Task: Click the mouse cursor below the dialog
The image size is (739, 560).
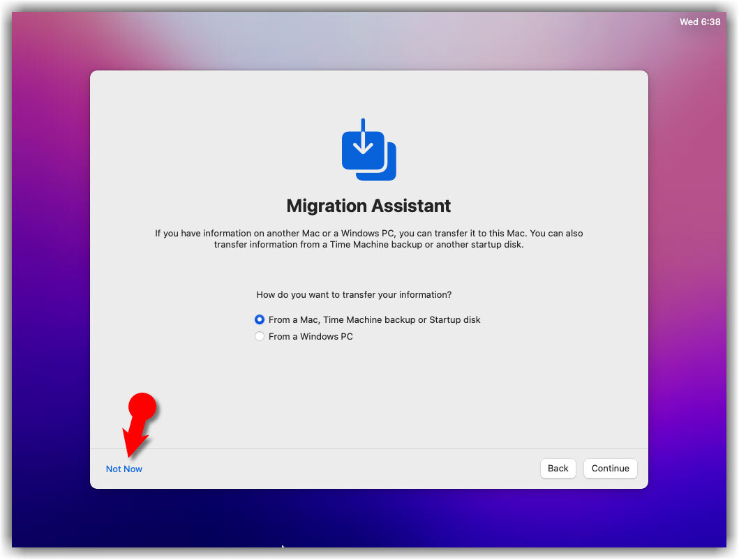Action: 282,547
